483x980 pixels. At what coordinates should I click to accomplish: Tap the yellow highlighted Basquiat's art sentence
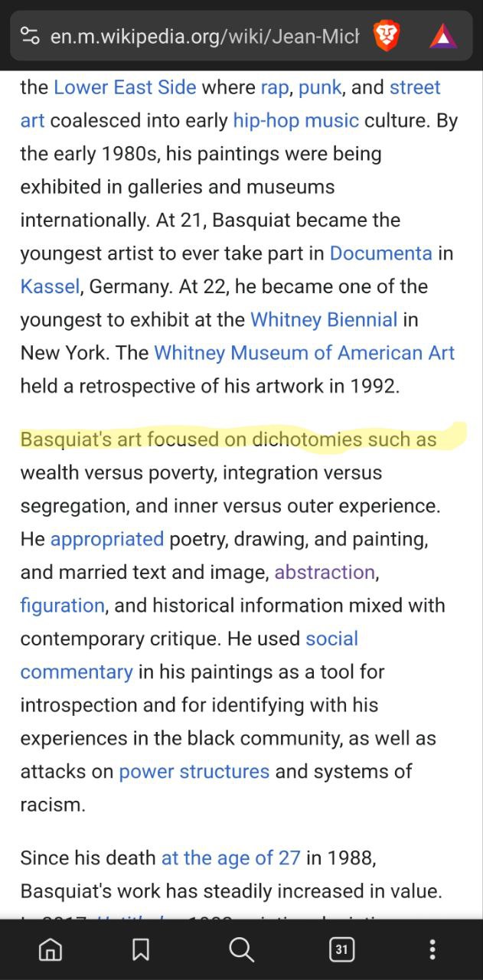click(x=228, y=439)
